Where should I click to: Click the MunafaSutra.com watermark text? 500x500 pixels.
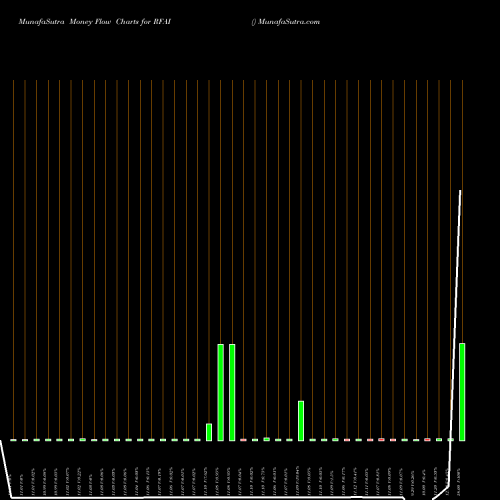click(289, 22)
